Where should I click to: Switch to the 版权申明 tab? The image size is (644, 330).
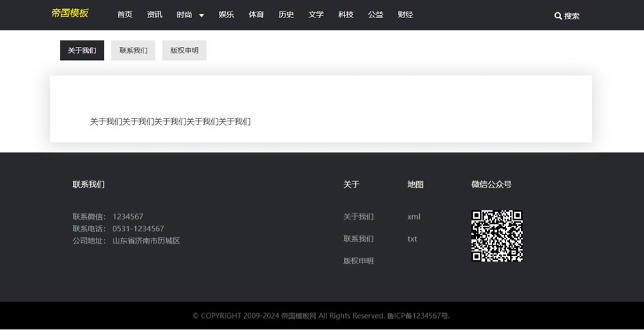click(184, 50)
